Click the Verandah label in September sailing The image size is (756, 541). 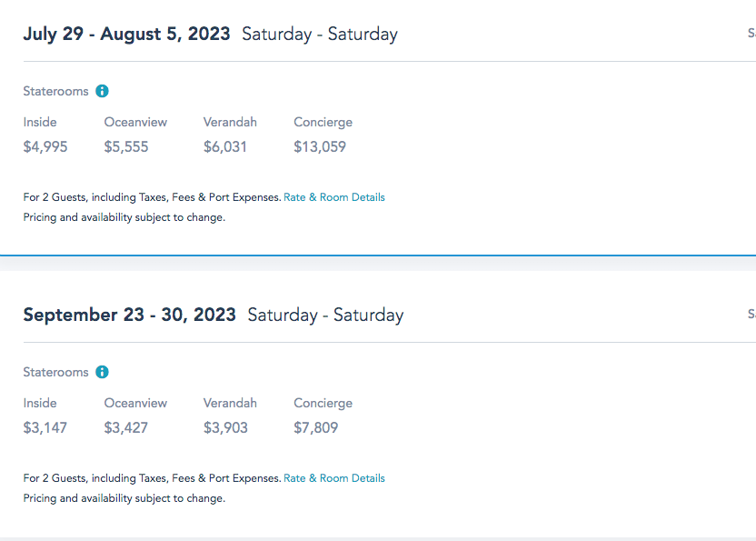230,403
